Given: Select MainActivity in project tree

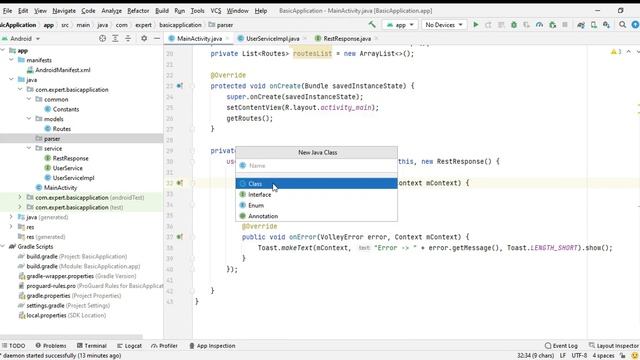Looking at the screenshot, I should (x=60, y=187).
